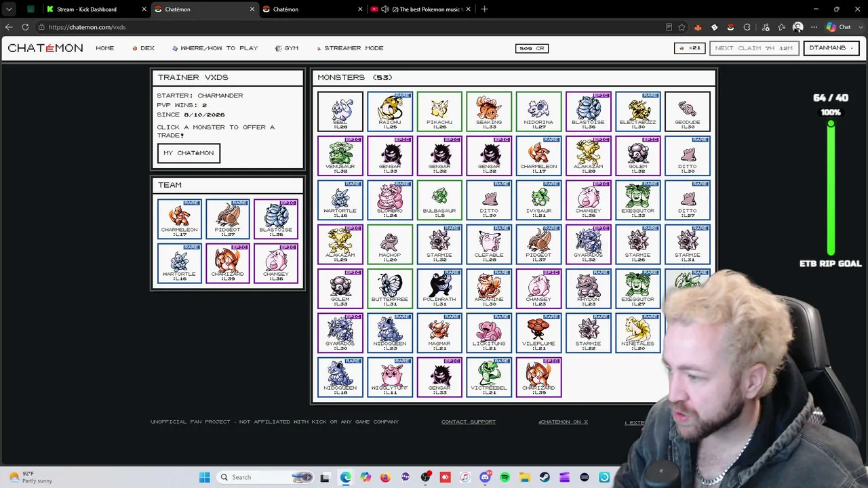Image resolution: width=868 pixels, height=488 pixels.
Task: Click the Bulbasaur L5 monster card
Action: click(439, 200)
